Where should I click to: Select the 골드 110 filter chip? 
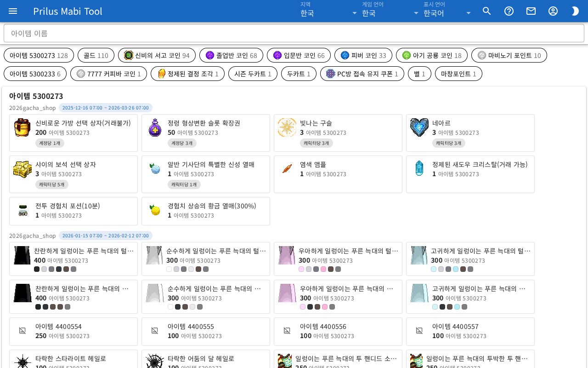pyautogui.click(x=96, y=55)
